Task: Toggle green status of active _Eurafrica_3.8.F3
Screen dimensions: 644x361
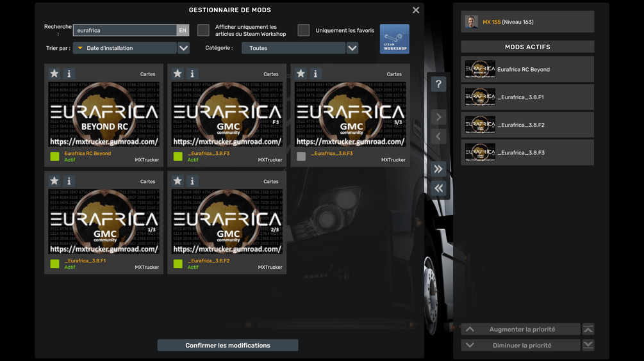Action: [178, 156]
